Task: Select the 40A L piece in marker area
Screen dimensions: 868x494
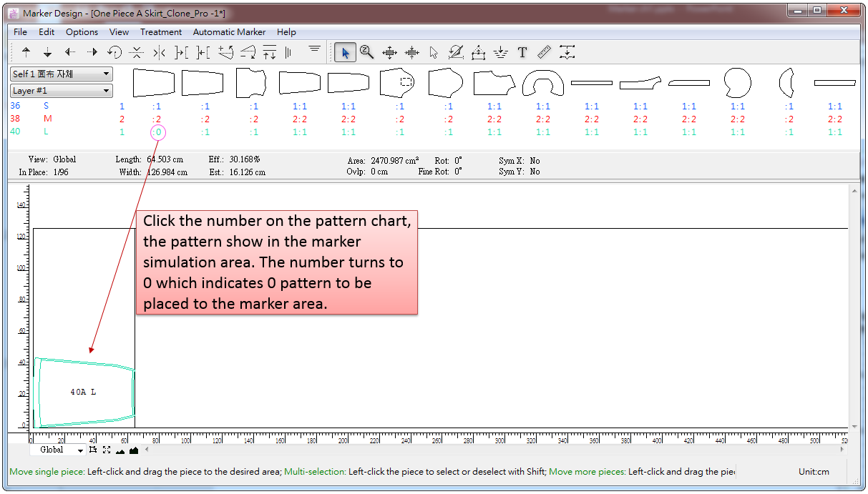Action: pyautogui.click(x=84, y=392)
